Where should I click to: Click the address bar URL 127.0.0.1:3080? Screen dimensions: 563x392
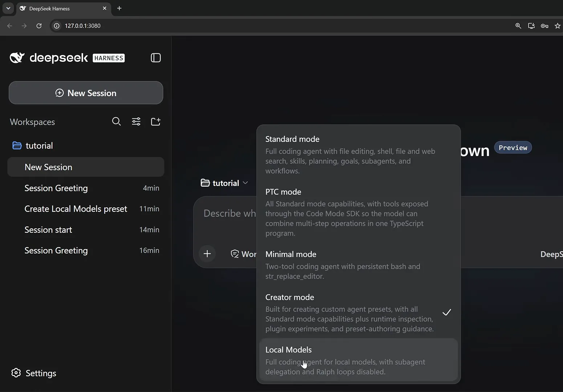82,26
